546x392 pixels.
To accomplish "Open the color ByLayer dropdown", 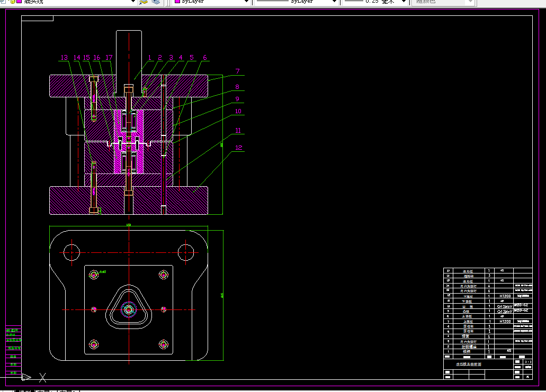I will coord(247,2).
